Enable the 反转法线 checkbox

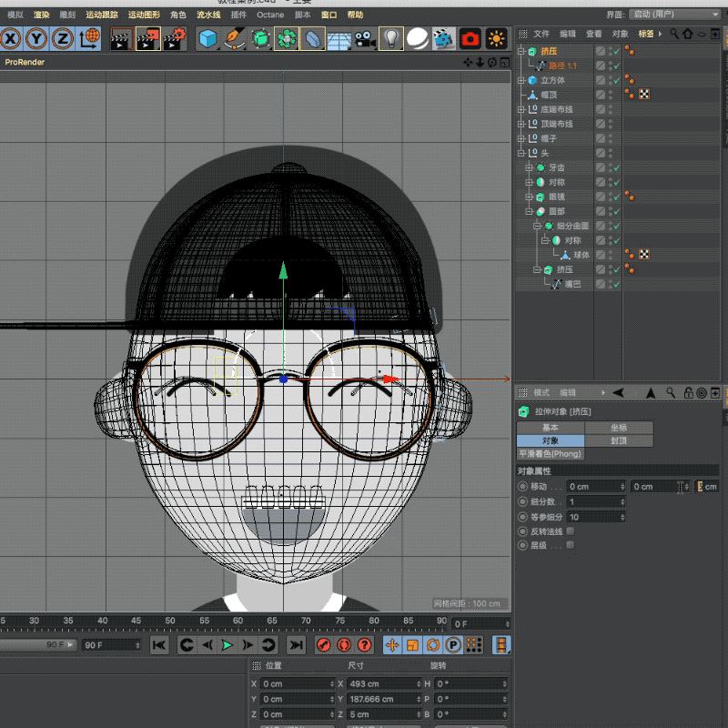tap(571, 531)
